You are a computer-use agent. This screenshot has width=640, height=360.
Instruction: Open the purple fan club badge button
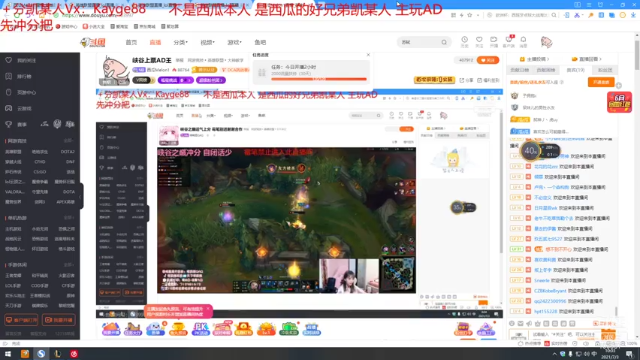point(211,80)
